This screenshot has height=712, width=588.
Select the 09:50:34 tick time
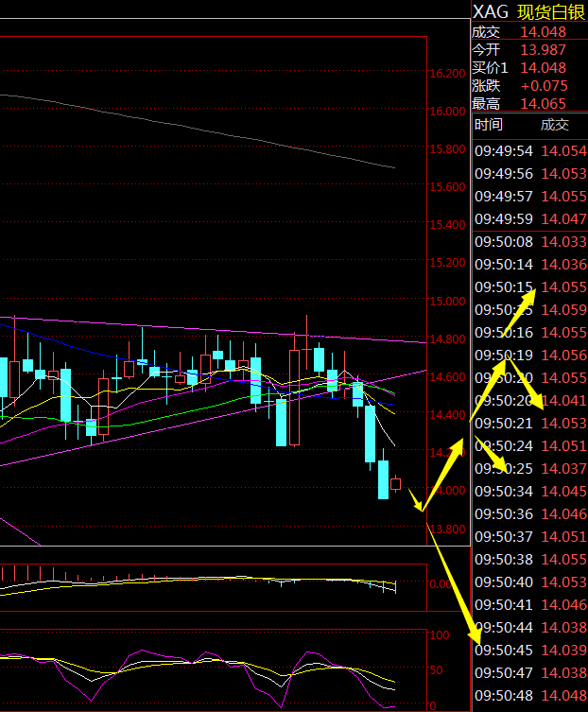point(504,492)
